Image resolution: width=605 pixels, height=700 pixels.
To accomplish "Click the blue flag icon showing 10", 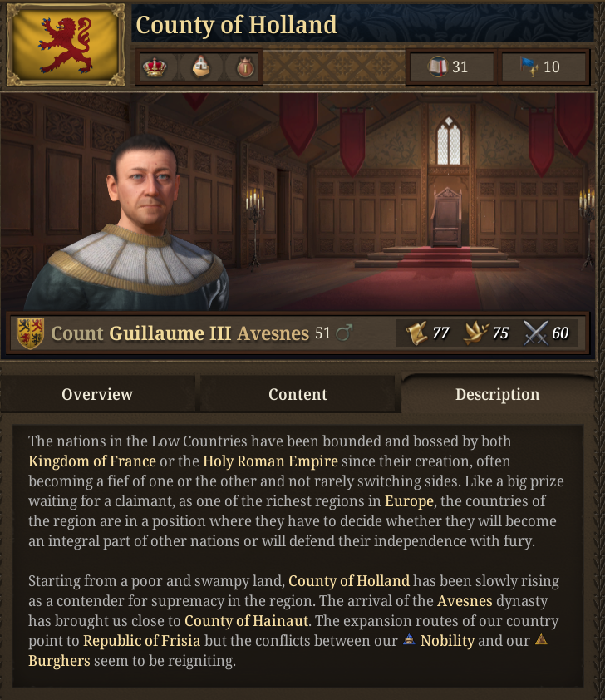I will coord(529,67).
